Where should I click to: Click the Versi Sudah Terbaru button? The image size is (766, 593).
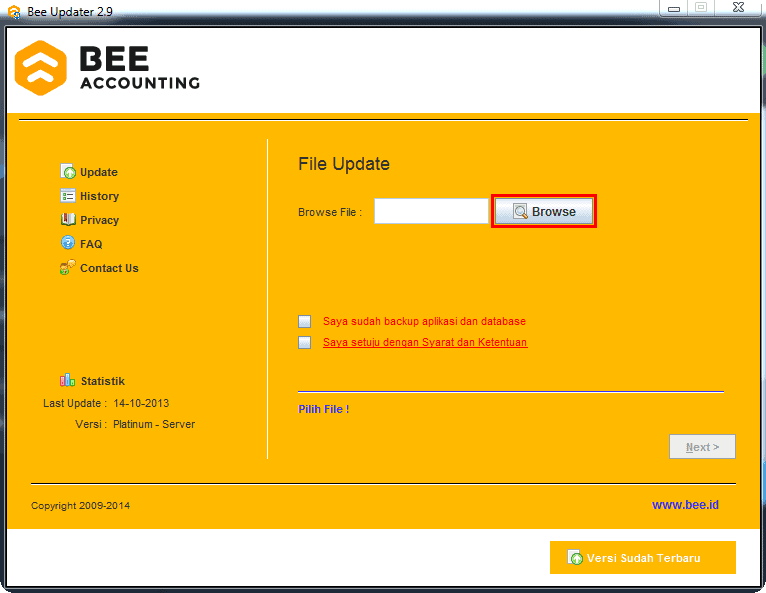642,557
